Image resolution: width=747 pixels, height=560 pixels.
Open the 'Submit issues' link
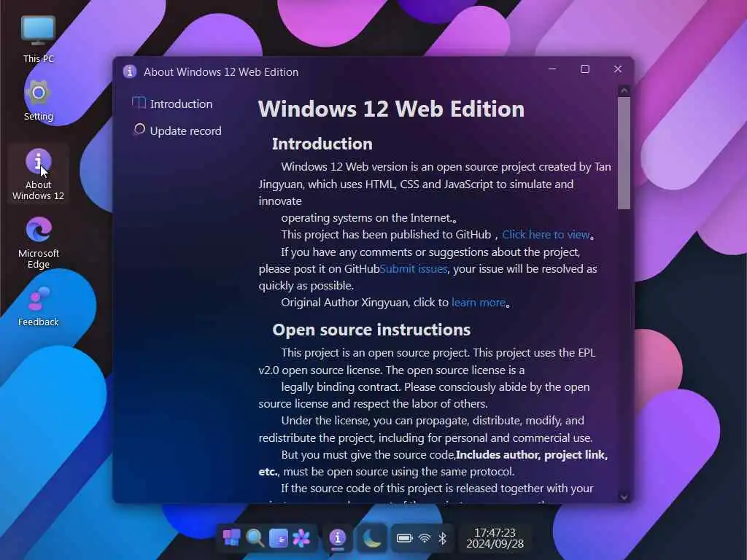tap(414, 269)
